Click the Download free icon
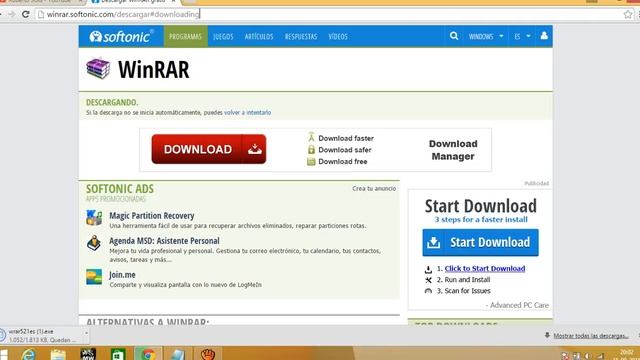Viewport: 640px width, 360px height. coord(311,162)
